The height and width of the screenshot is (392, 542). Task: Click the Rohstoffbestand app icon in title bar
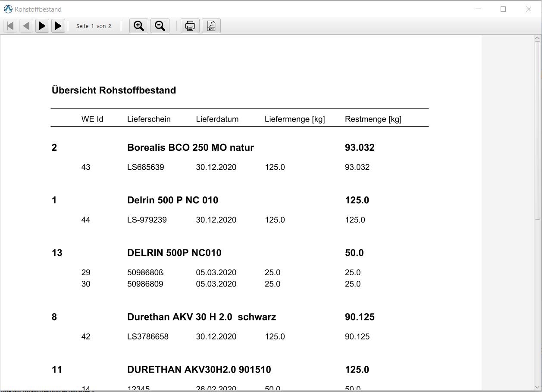[8, 9]
